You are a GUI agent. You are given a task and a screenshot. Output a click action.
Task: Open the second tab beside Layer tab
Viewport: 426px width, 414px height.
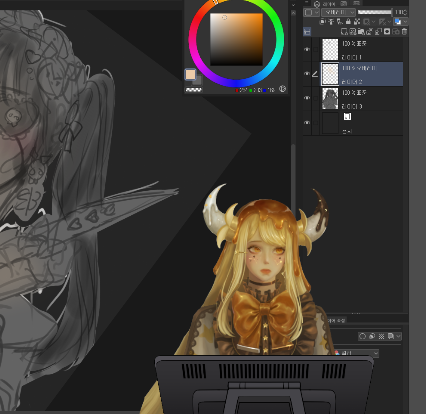343,4
